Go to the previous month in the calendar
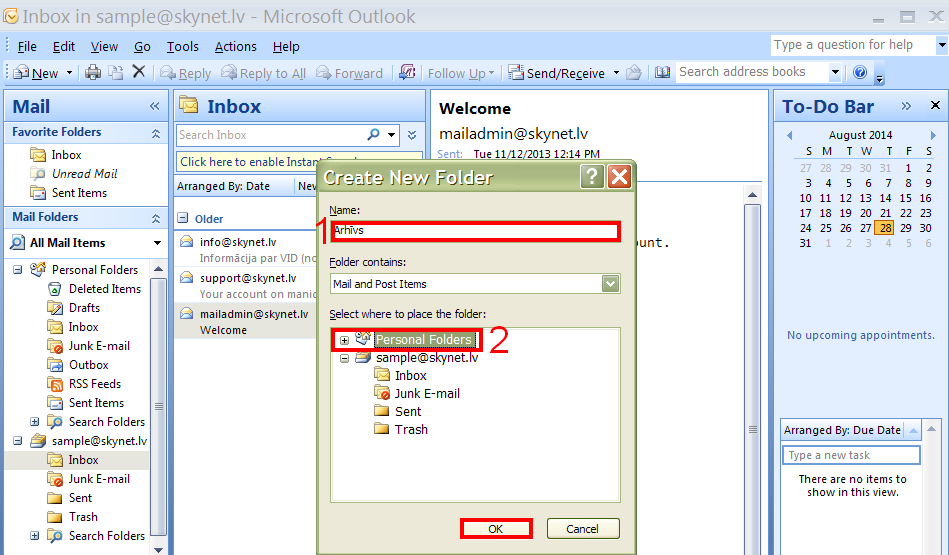949x555 pixels. tap(789, 135)
